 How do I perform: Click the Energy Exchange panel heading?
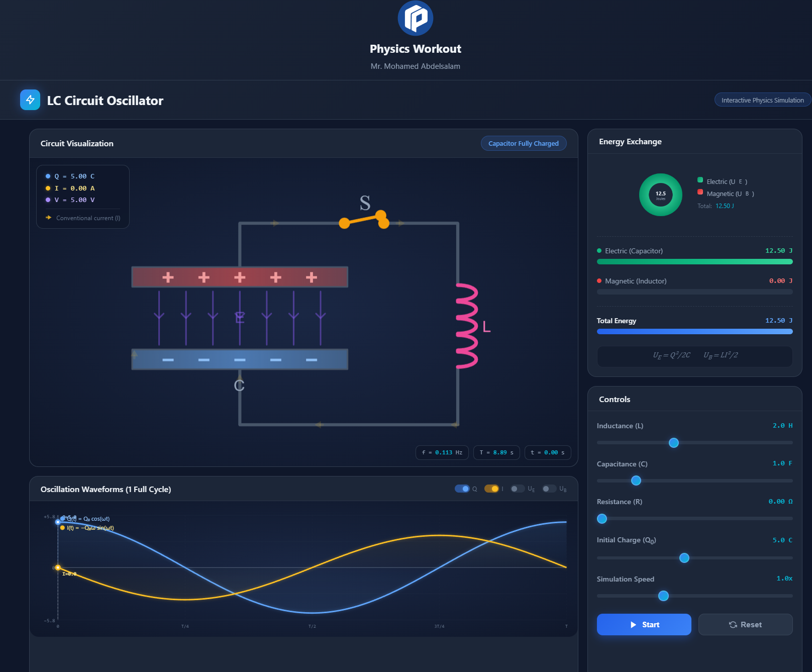point(630,142)
